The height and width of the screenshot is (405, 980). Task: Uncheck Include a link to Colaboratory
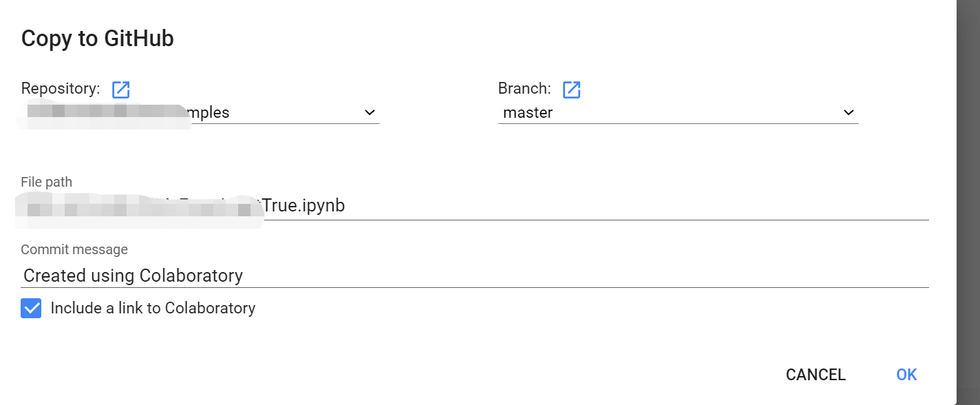[31, 308]
